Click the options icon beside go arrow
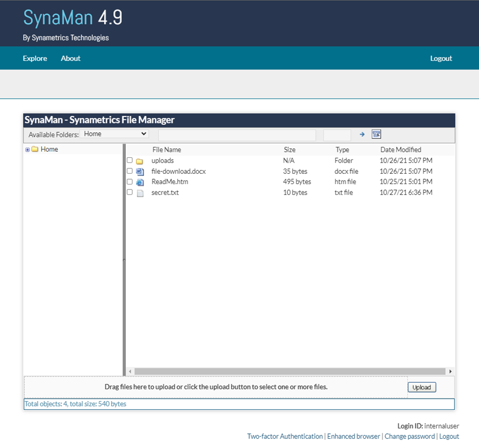 coord(376,134)
